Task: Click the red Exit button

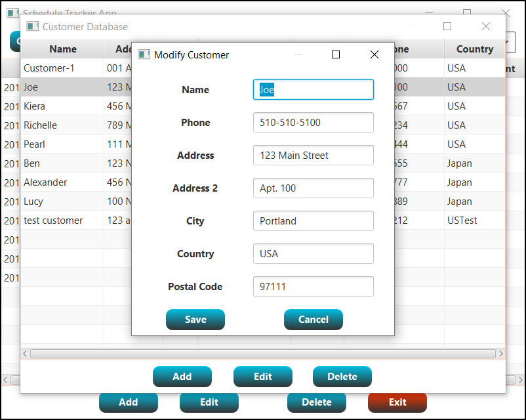Action: [x=397, y=402]
